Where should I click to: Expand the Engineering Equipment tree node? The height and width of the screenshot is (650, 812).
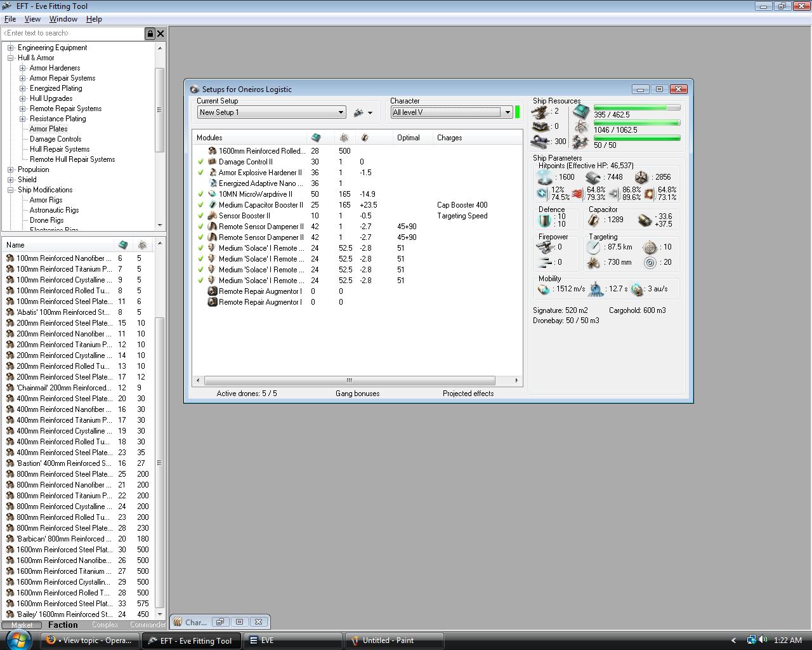(x=11, y=48)
